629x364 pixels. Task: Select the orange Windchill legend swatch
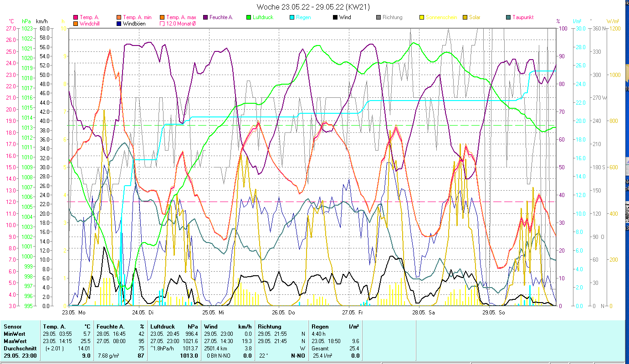(x=76, y=23)
